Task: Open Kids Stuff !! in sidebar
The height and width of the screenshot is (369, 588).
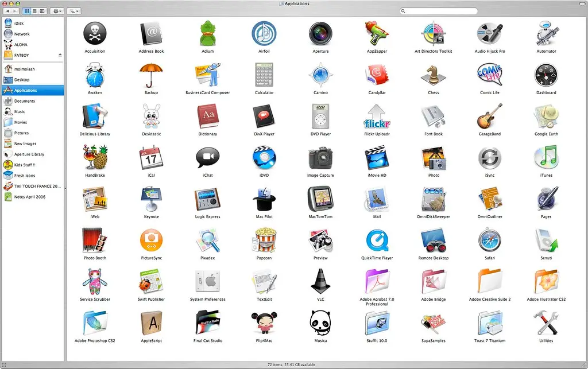Action: 33,165
